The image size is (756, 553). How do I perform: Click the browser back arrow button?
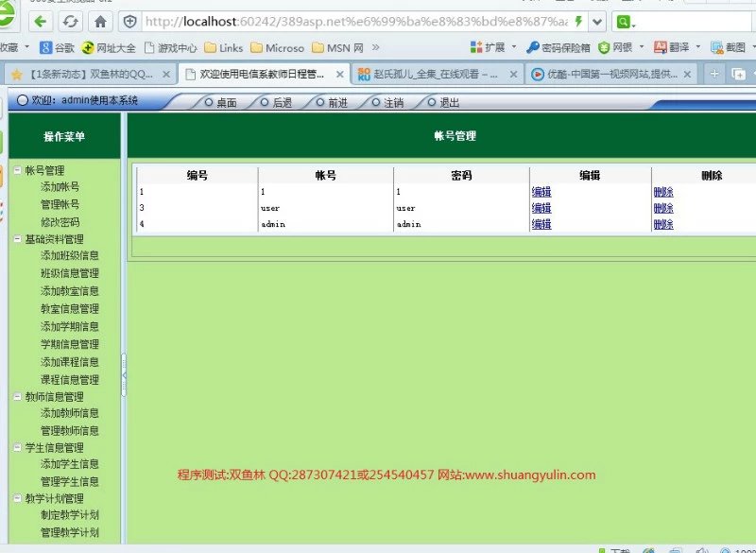(x=41, y=21)
